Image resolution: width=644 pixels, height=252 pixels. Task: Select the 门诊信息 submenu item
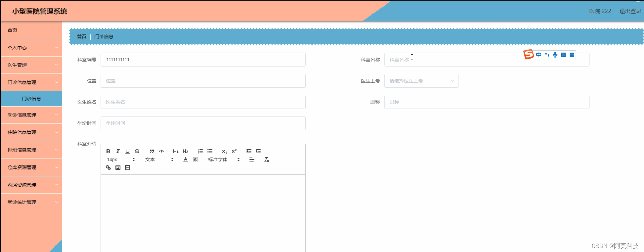pos(31,99)
